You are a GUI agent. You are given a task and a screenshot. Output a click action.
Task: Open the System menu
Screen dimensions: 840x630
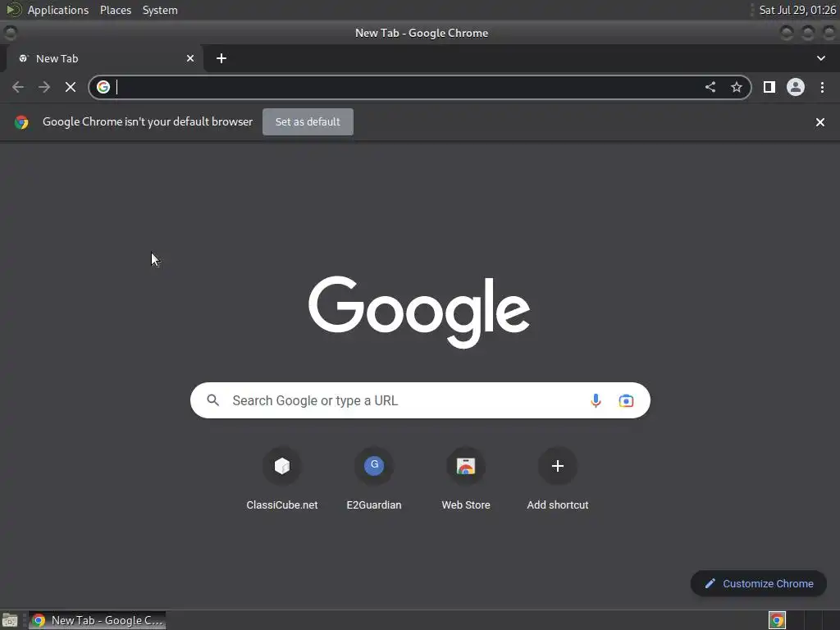click(x=160, y=10)
